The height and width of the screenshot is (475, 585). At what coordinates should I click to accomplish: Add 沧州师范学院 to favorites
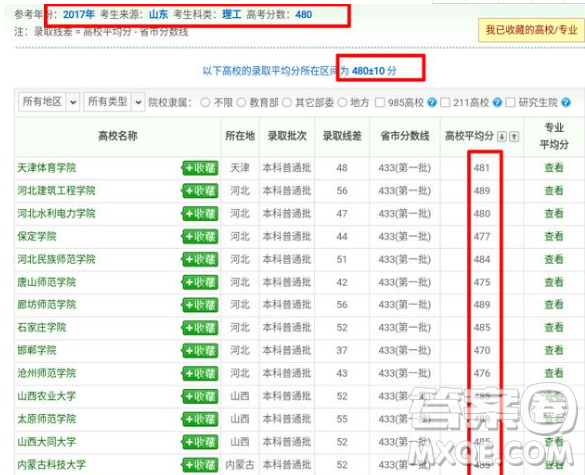[x=200, y=374]
